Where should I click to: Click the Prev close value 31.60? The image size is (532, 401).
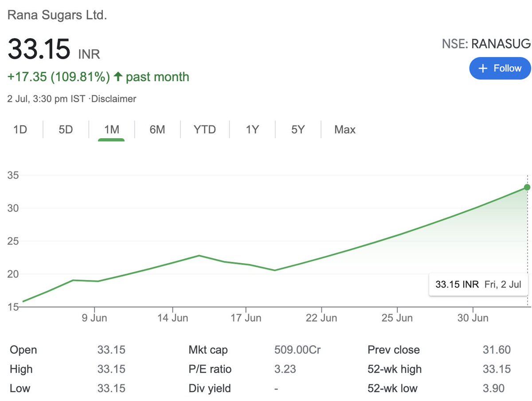pyautogui.click(x=497, y=350)
